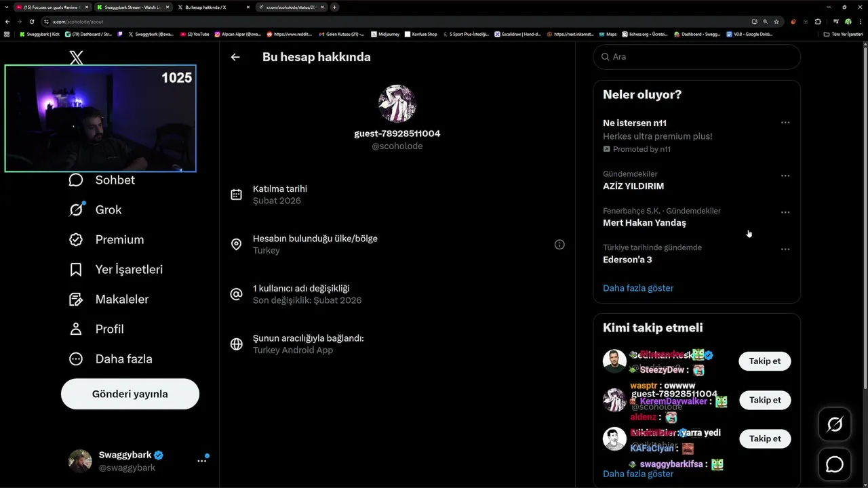Viewport: 868px width, 488px height.
Task: Click the Swaggybark account avatar at bottom
Action: coord(80,461)
